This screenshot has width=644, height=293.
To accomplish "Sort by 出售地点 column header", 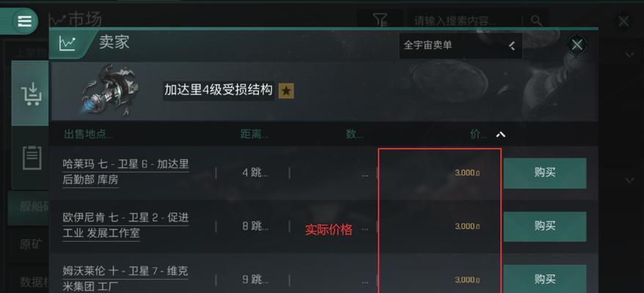I will point(89,134).
